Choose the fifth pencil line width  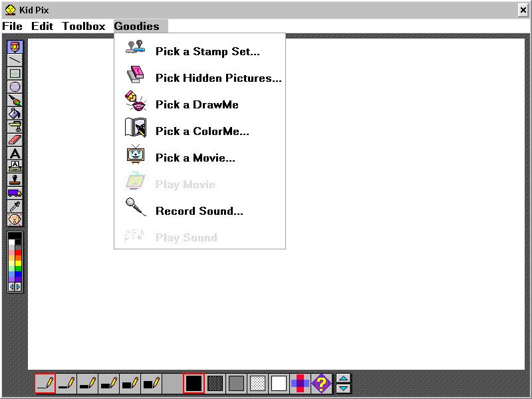point(130,384)
